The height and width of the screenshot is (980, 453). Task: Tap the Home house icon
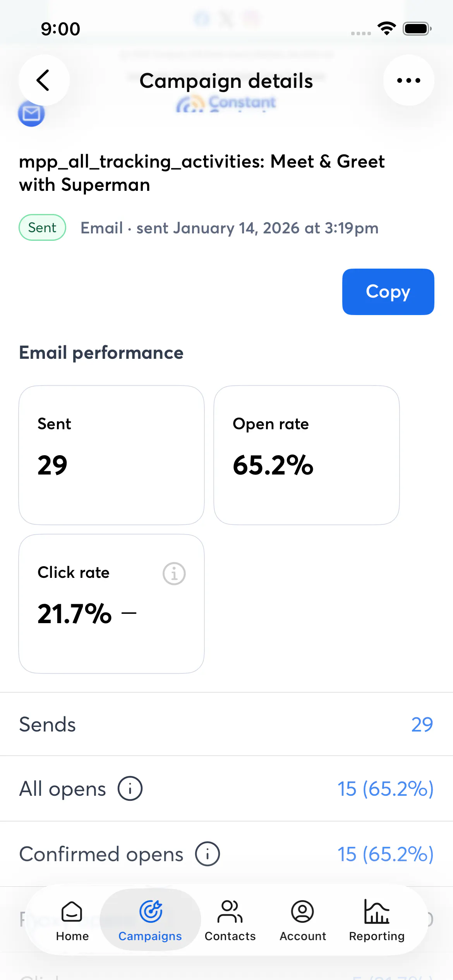point(72,911)
